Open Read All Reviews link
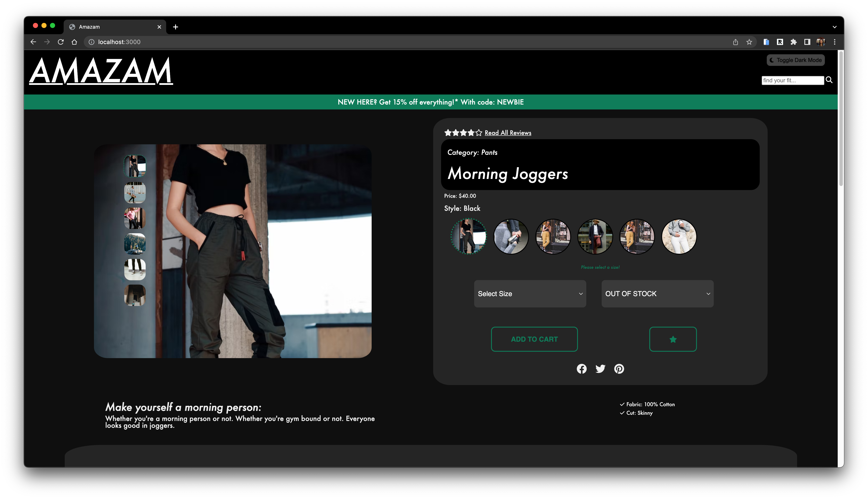This screenshot has width=868, height=499. pyautogui.click(x=508, y=133)
